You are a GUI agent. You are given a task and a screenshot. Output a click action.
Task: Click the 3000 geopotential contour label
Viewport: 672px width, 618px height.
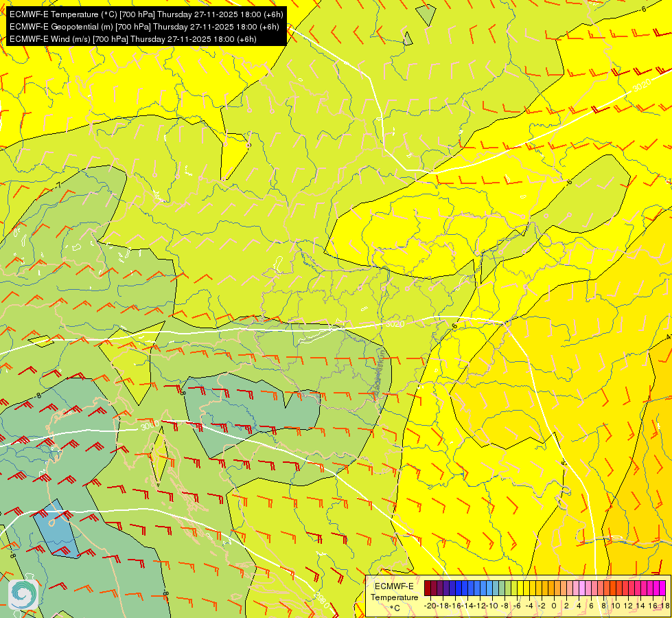point(150,426)
